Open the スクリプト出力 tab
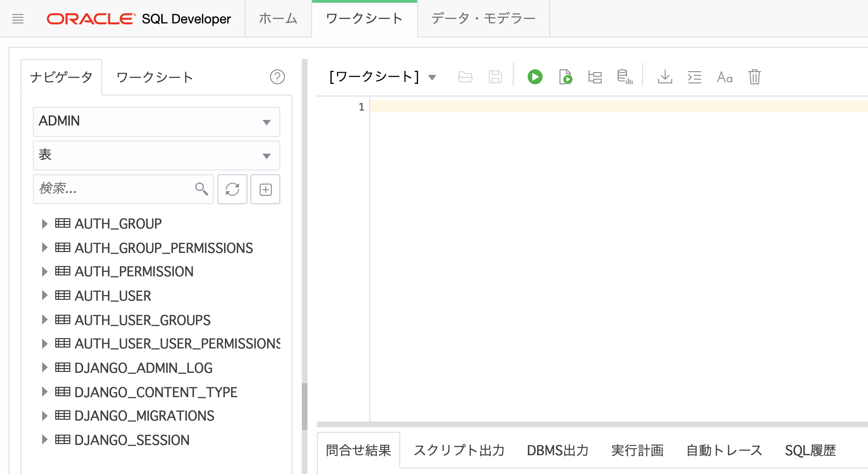The width and height of the screenshot is (868, 474). click(459, 451)
